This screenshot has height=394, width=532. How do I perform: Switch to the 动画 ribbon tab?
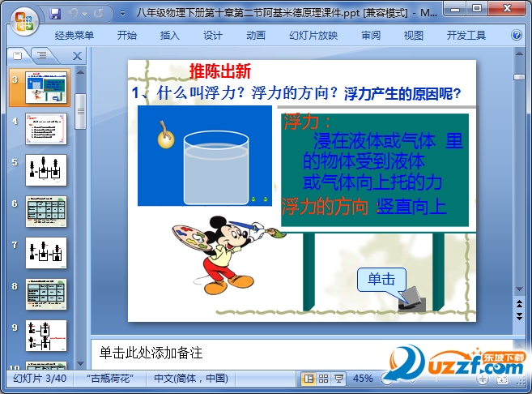click(256, 36)
